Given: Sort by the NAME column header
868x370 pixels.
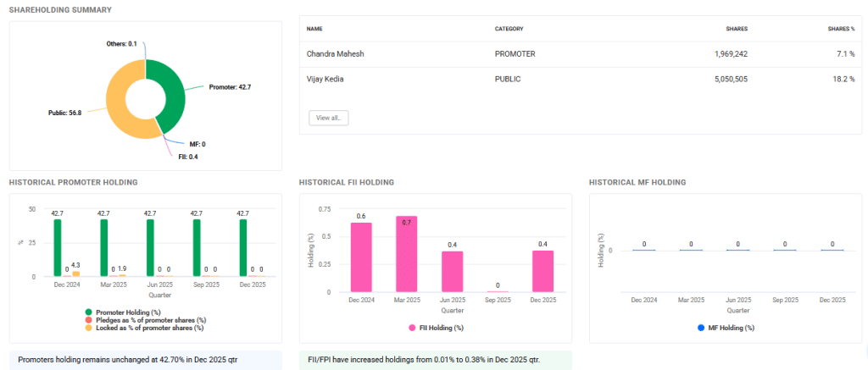Looking at the screenshot, I should [x=314, y=29].
